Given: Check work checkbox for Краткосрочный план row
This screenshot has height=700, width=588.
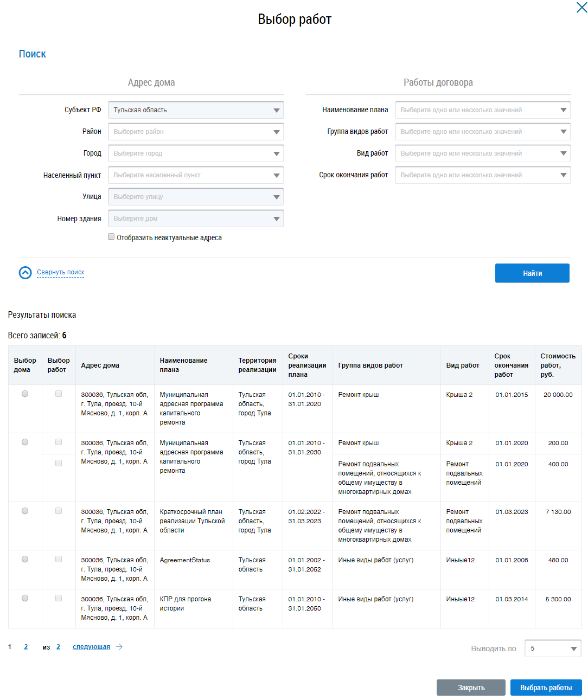Looking at the screenshot, I should coord(59,511).
